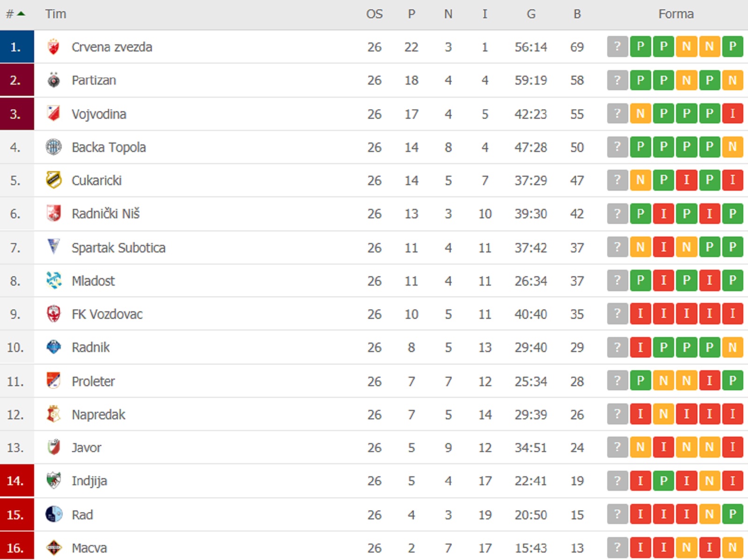Click the Cukaricki club logo

coord(54,180)
